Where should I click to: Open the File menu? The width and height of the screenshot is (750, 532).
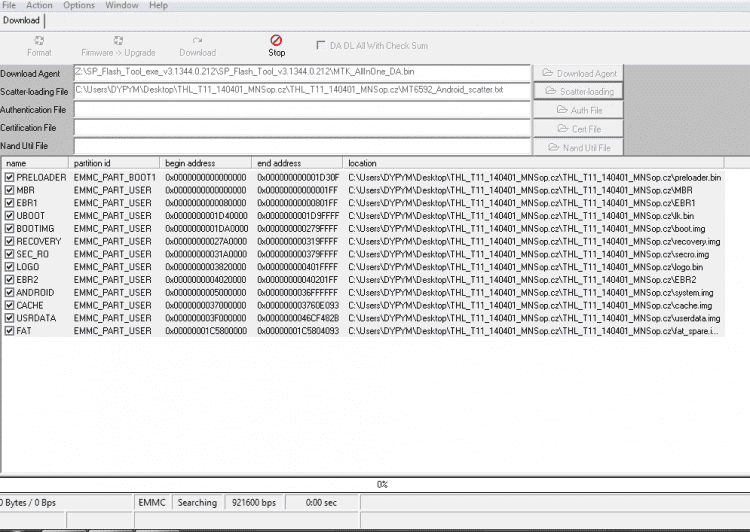point(9,5)
